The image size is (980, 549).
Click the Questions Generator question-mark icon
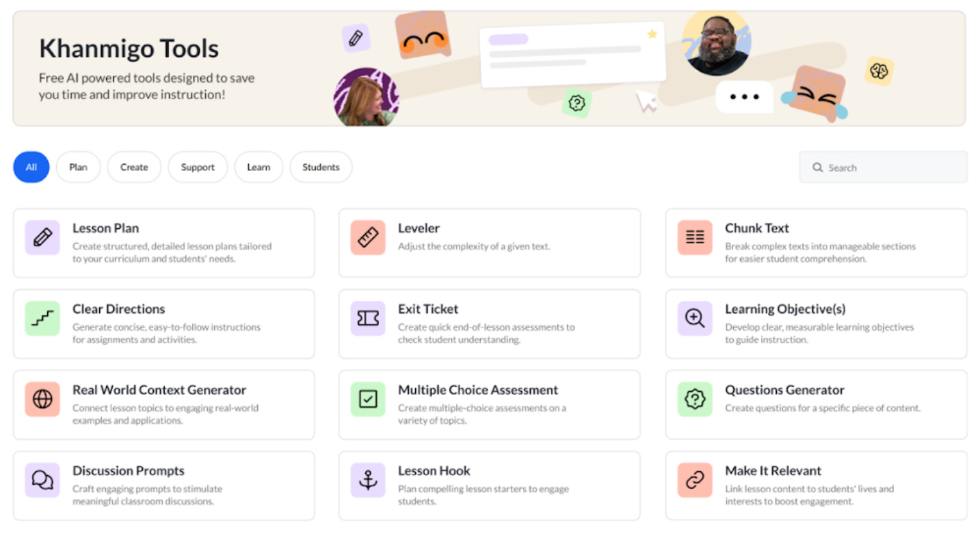tap(695, 399)
